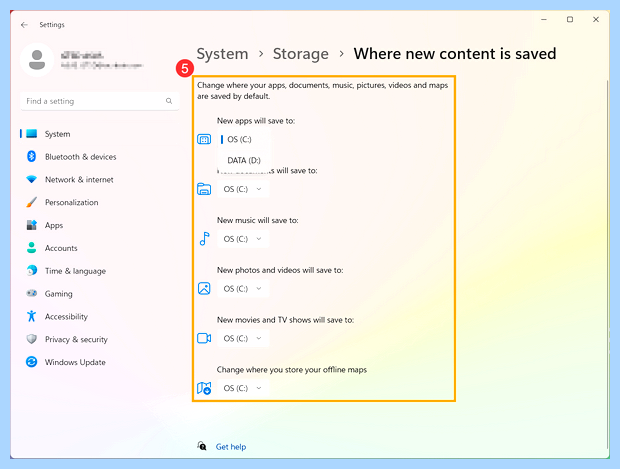The height and width of the screenshot is (469, 620).
Task: Open movies and TV shows drive dropdown
Action: 243,339
